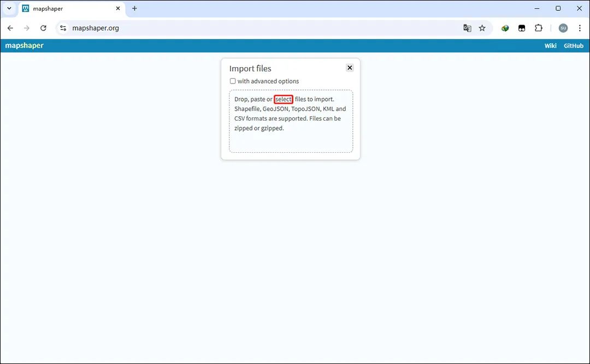Minimize the Chrome window
Image resolution: width=590 pixels, height=364 pixels.
tap(537, 8)
